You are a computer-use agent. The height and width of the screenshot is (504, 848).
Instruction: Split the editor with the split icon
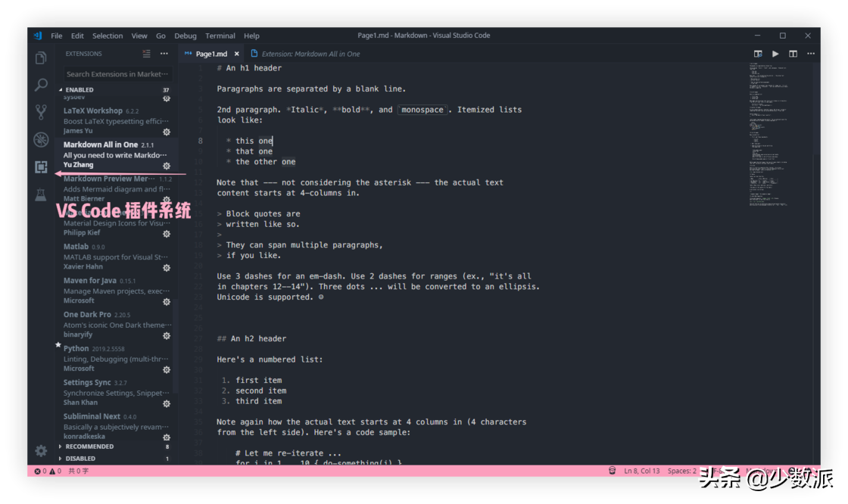pyautogui.click(x=793, y=54)
